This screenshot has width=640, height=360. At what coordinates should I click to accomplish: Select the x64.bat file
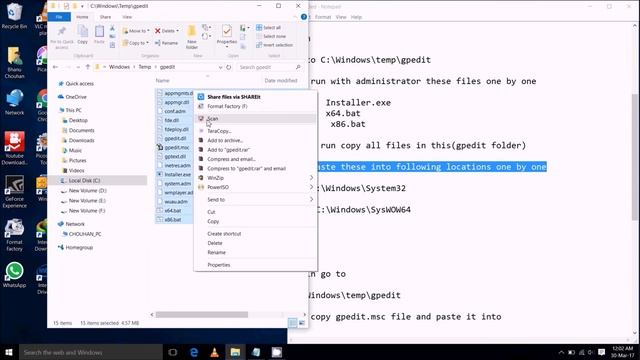[173, 211]
